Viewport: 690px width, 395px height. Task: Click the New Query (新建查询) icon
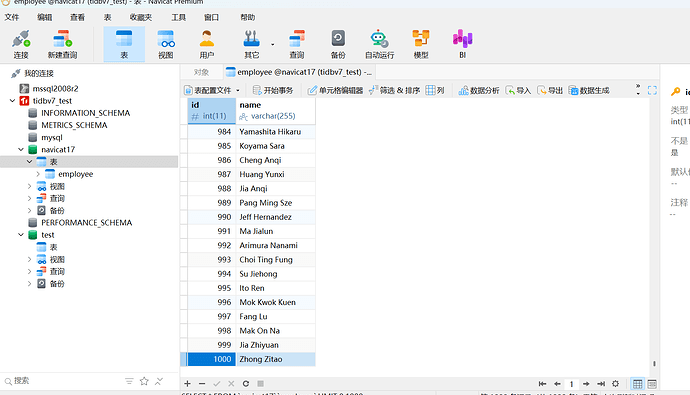(x=62, y=44)
